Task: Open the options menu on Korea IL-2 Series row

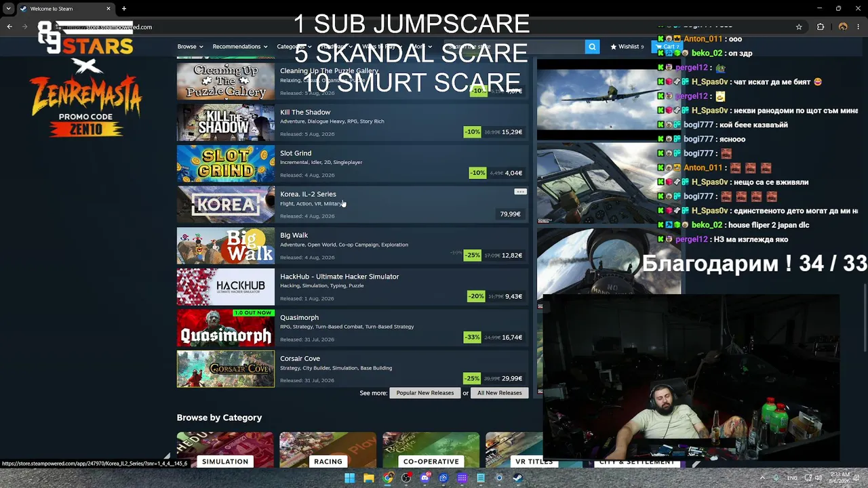Action: pos(520,192)
